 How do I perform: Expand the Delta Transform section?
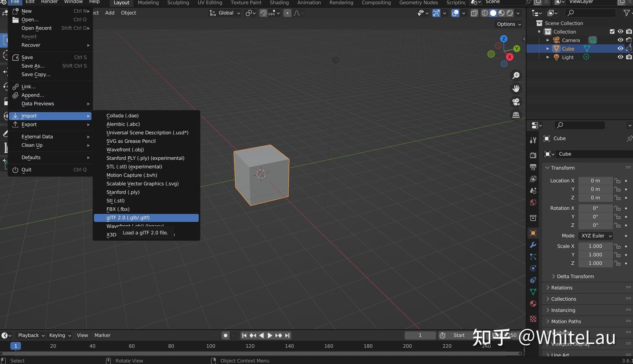coord(576,276)
